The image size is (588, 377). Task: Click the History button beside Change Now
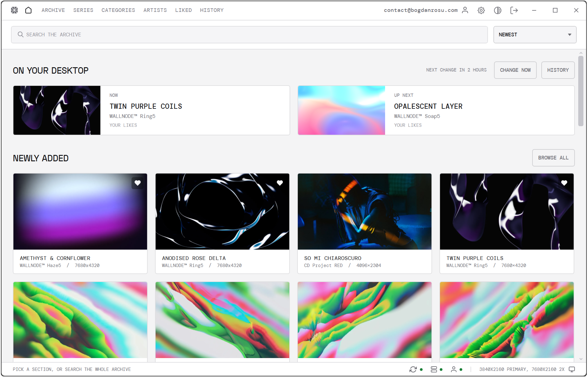click(x=558, y=70)
